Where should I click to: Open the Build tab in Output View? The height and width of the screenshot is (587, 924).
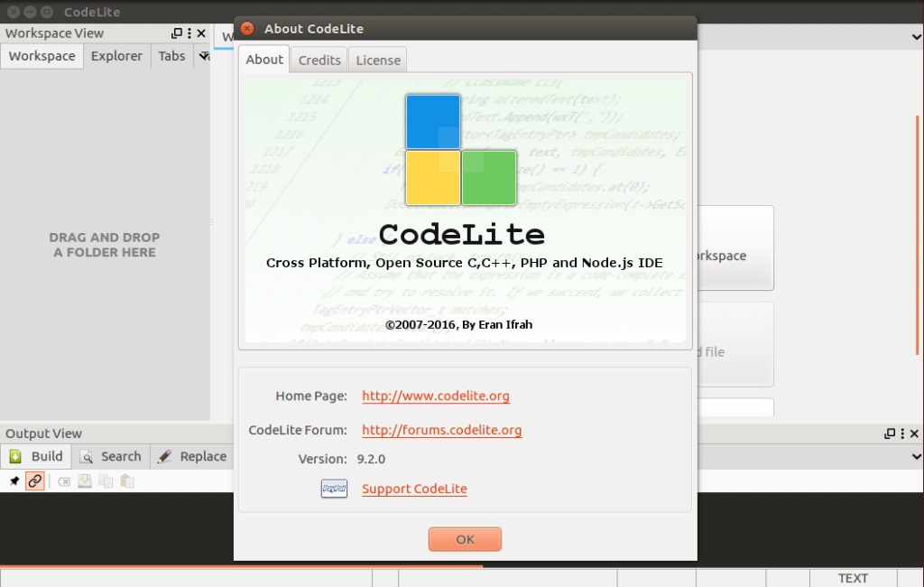click(x=36, y=457)
